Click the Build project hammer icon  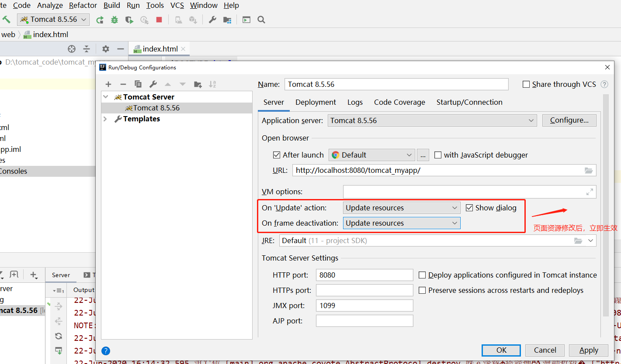pyautogui.click(x=6, y=20)
